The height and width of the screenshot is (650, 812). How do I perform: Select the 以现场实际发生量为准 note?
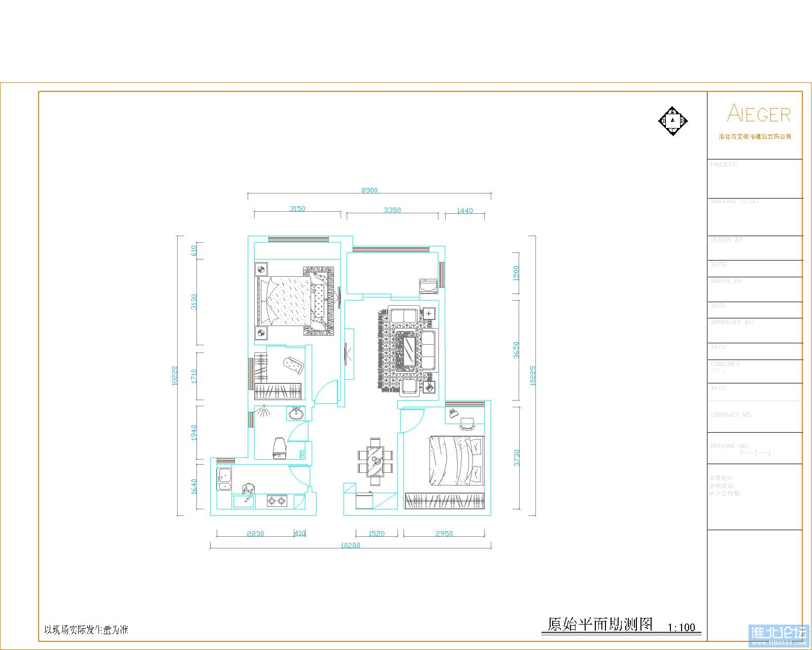click(x=86, y=630)
